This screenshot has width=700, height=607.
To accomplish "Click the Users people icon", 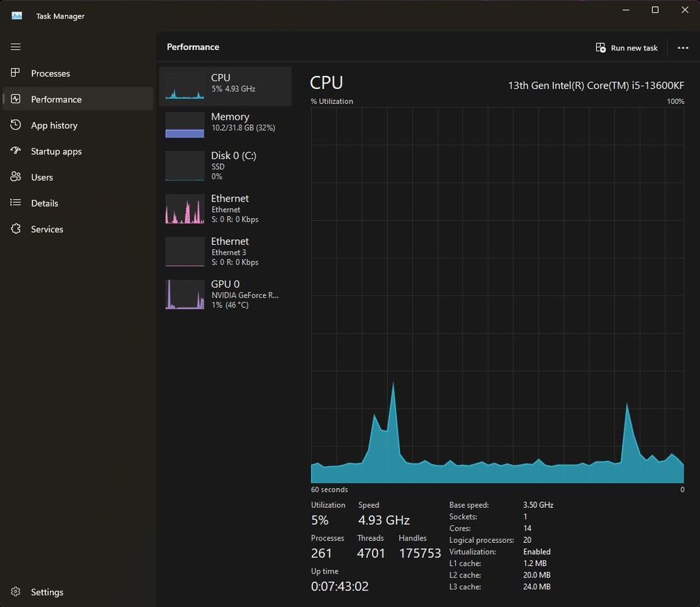I will tap(16, 177).
